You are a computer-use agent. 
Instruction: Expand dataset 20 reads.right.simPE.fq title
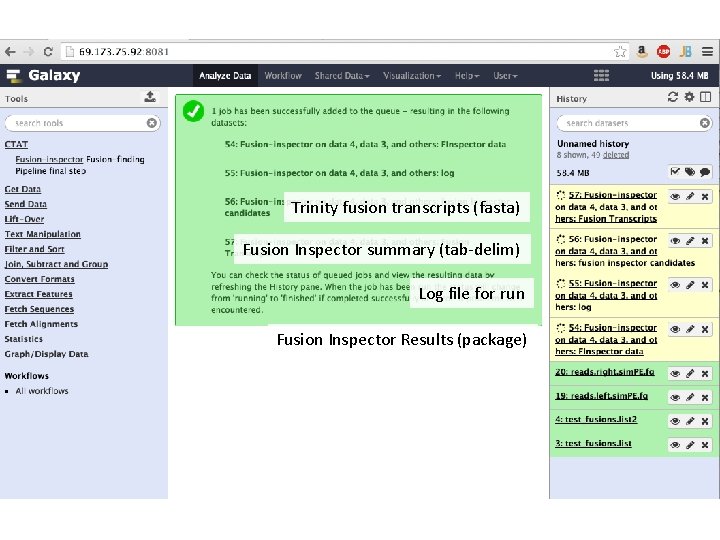pyautogui.click(x=605, y=372)
